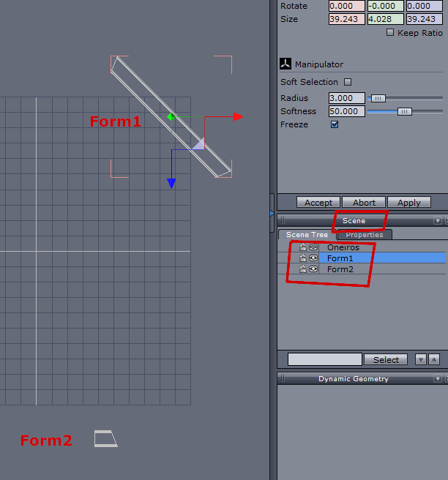This screenshot has height=480, width=448.
Task: Click the Scene panel drag grip
Action: click(283, 220)
